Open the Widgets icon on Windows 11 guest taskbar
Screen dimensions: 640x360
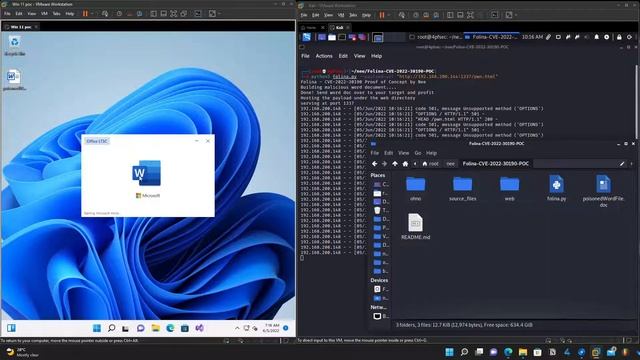(11, 328)
